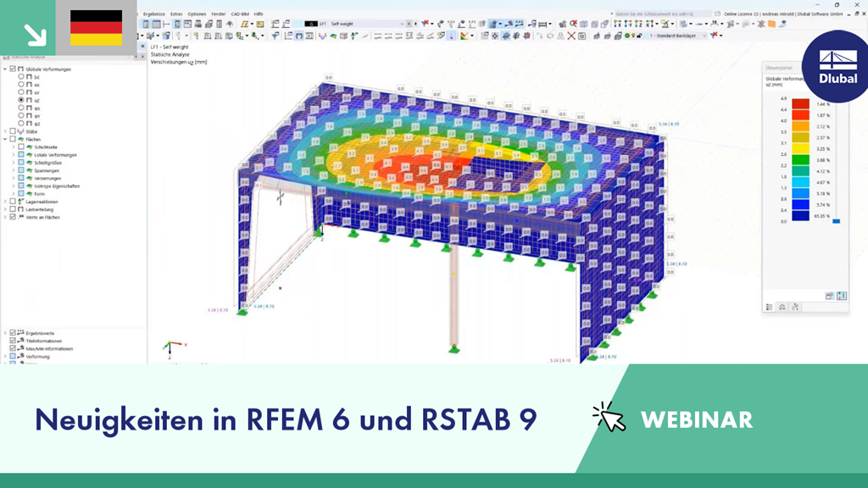Click the orange box toolbar icon

[771, 24]
